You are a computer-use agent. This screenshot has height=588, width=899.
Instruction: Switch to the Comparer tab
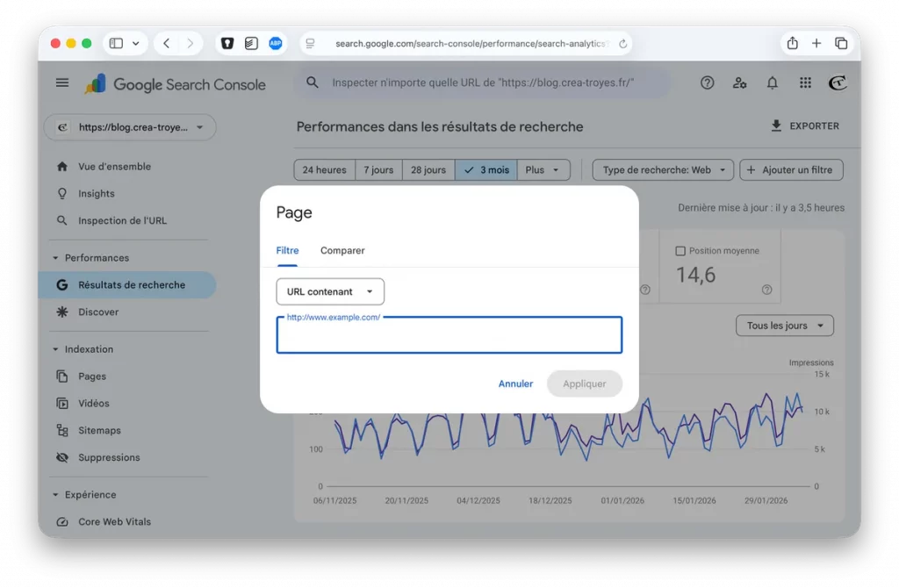342,250
